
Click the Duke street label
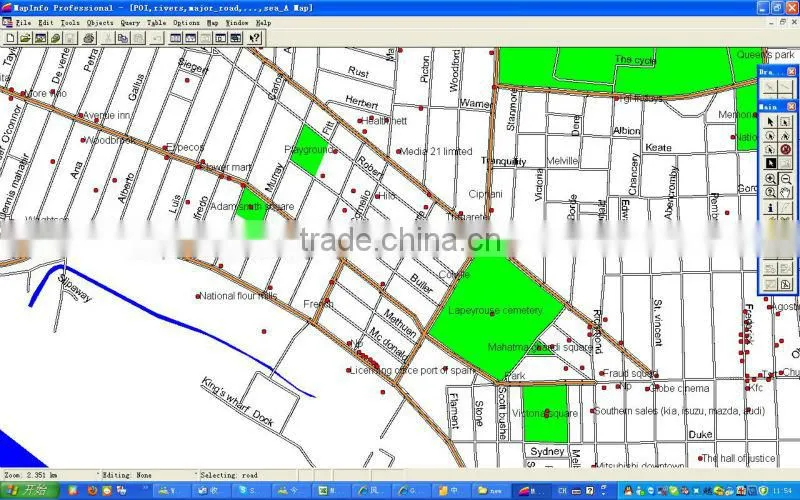pyautogui.click(x=700, y=434)
